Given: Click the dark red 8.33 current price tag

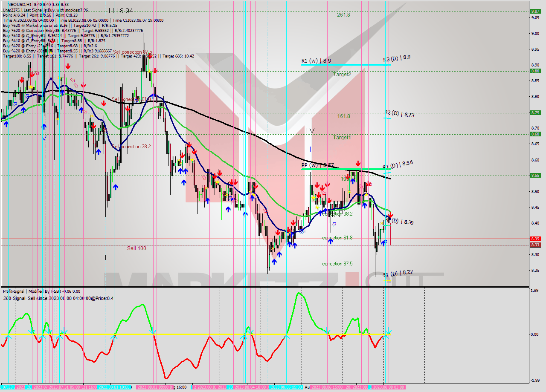Looking at the screenshot, I should (x=535, y=245).
